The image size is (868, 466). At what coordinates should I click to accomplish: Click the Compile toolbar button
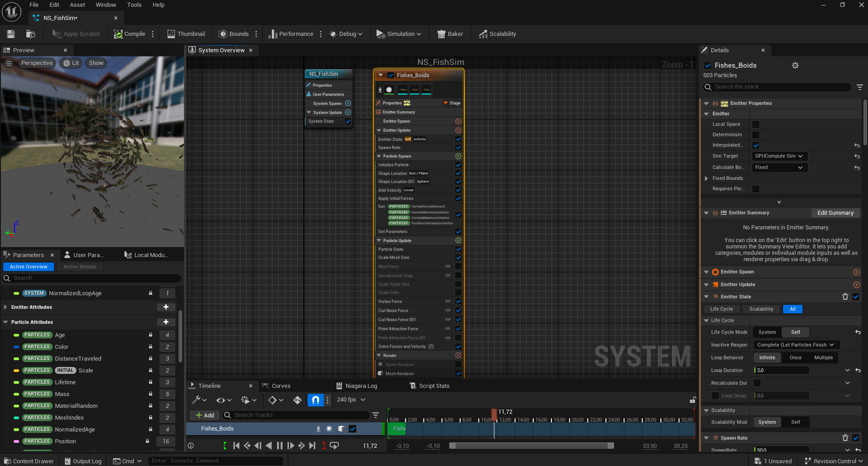click(130, 34)
